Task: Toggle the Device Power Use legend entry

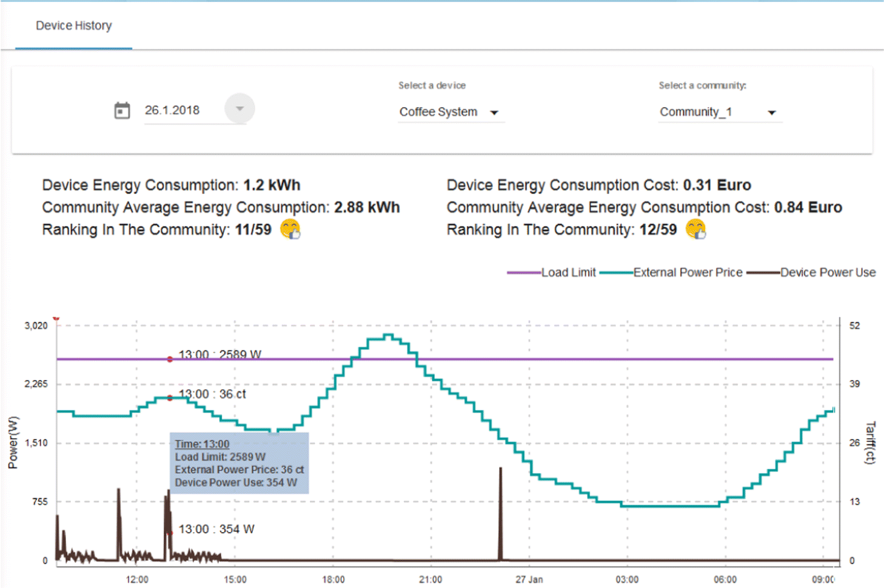Action: 811,273
